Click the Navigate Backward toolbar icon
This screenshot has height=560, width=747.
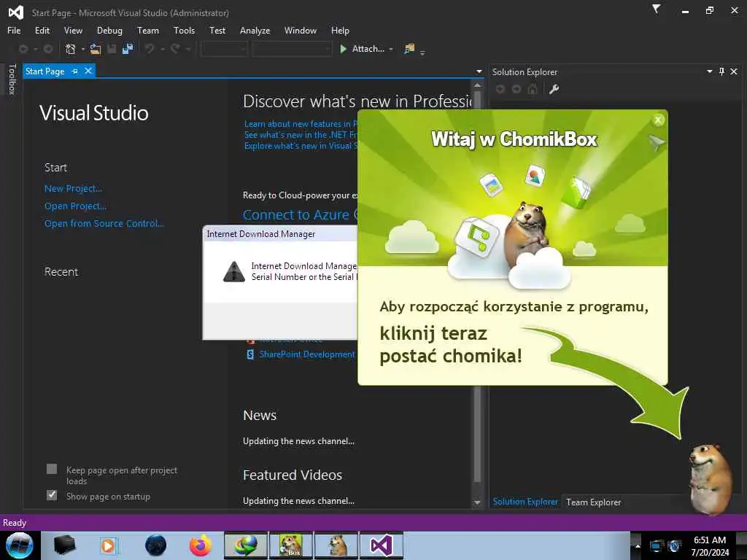click(23, 49)
